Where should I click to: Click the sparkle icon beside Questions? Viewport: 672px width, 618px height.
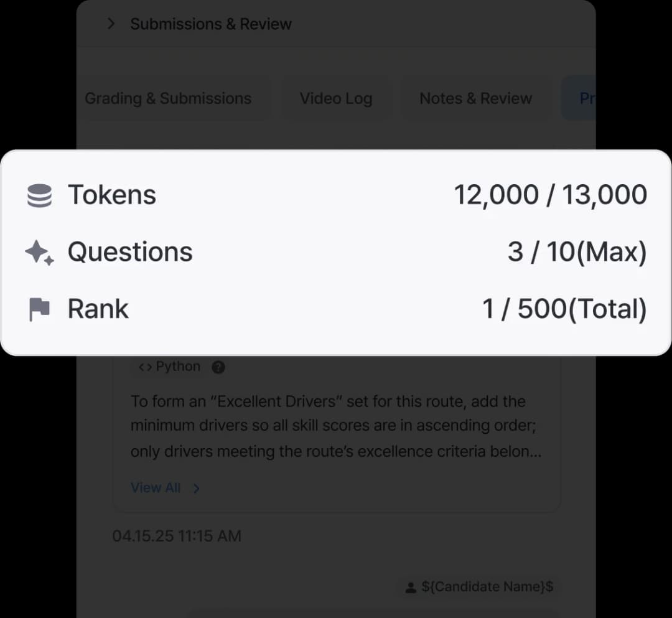point(37,251)
